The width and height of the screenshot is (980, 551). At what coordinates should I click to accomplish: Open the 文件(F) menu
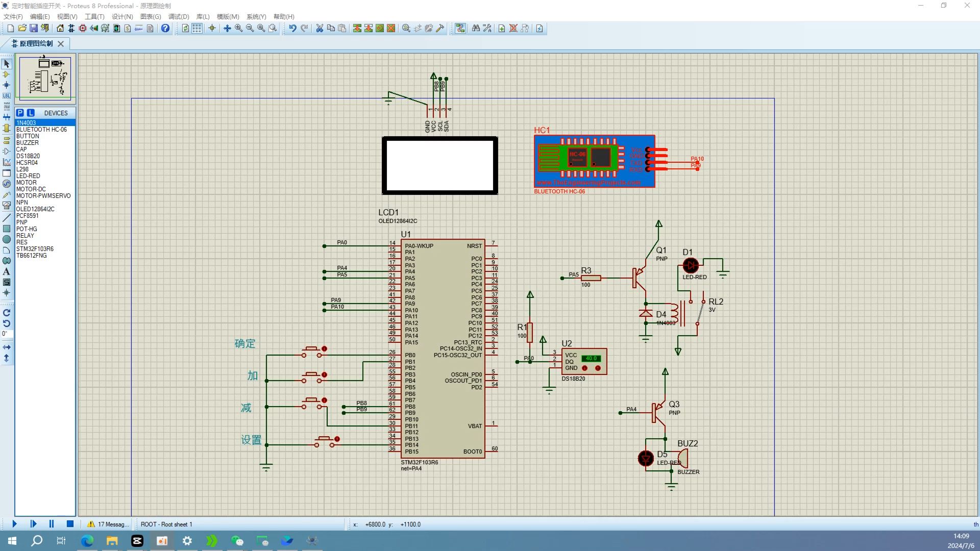(x=13, y=17)
